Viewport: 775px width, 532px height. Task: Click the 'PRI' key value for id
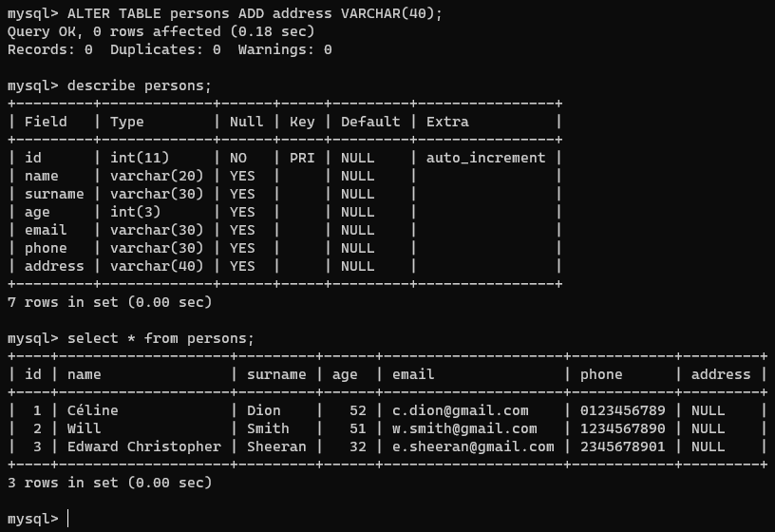(301, 158)
